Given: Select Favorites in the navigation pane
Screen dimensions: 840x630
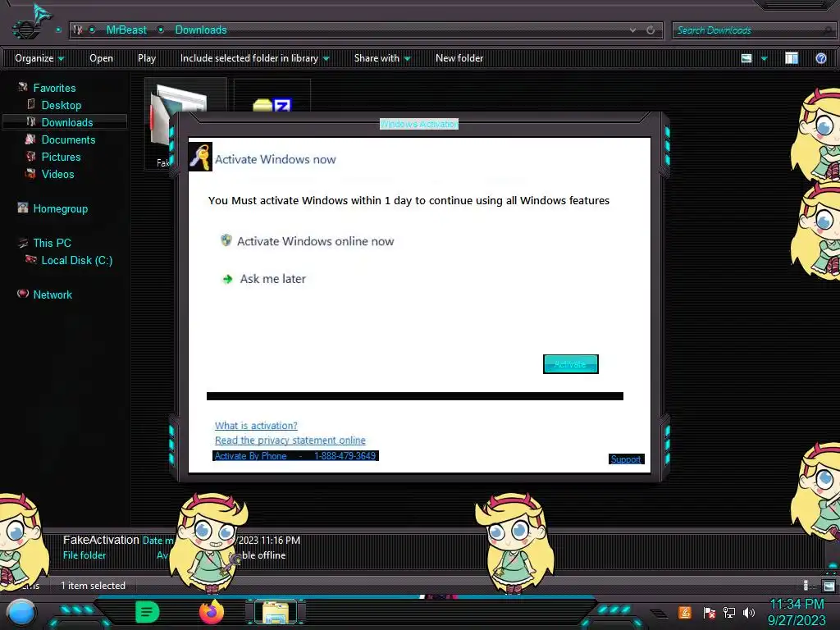Looking at the screenshot, I should point(54,88).
